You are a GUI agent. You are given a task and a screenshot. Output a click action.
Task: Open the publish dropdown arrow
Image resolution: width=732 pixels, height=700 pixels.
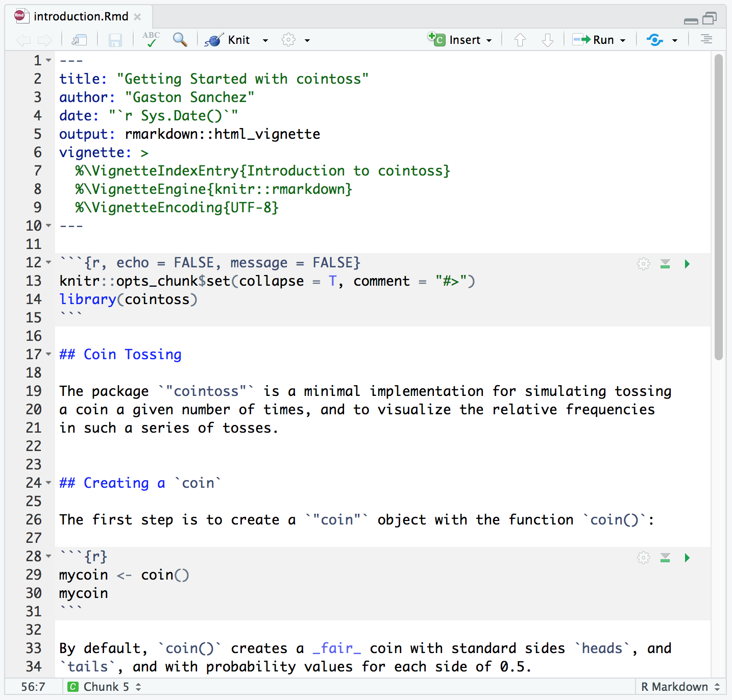(675, 40)
